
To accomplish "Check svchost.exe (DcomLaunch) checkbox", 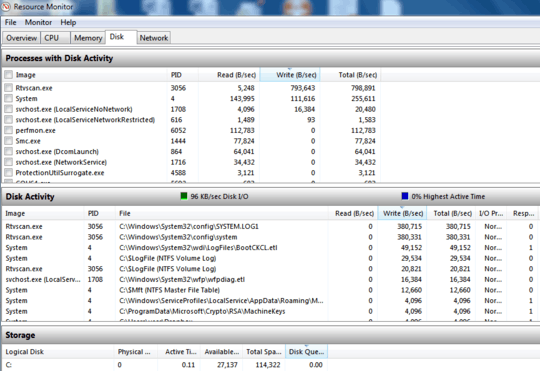I will coord(9,152).
